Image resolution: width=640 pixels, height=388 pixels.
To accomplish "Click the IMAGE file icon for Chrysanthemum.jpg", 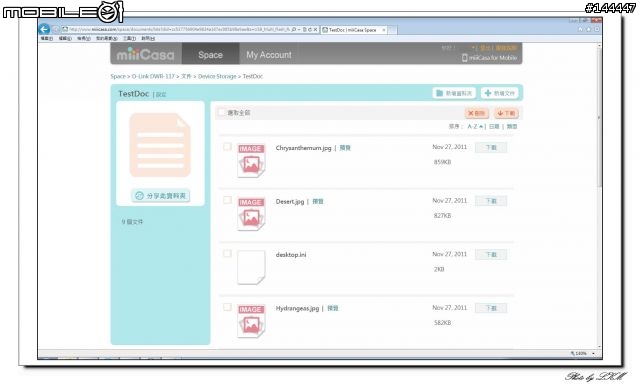I will (251, 160).
